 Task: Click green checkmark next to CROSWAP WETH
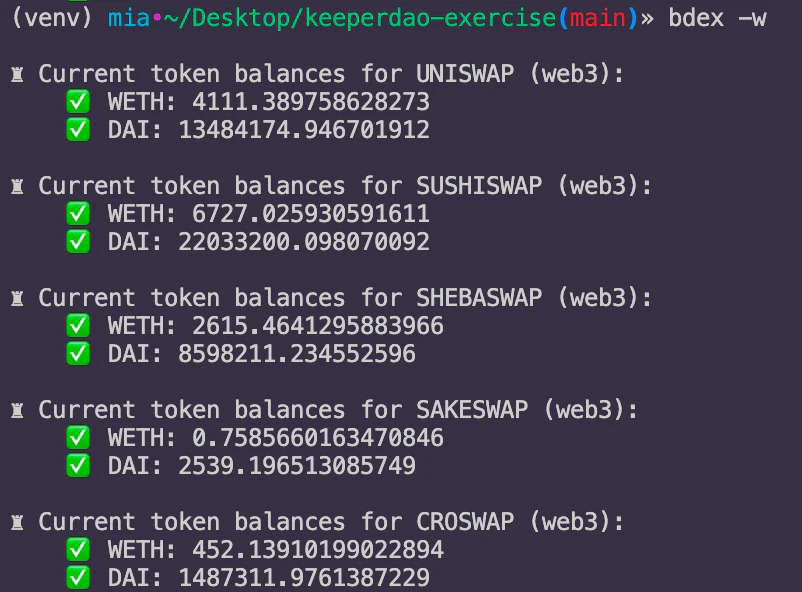coord(78,550)
